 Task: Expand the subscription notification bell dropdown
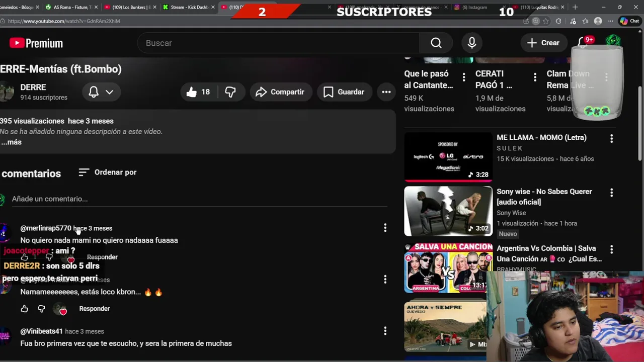[x=101, y=92]
